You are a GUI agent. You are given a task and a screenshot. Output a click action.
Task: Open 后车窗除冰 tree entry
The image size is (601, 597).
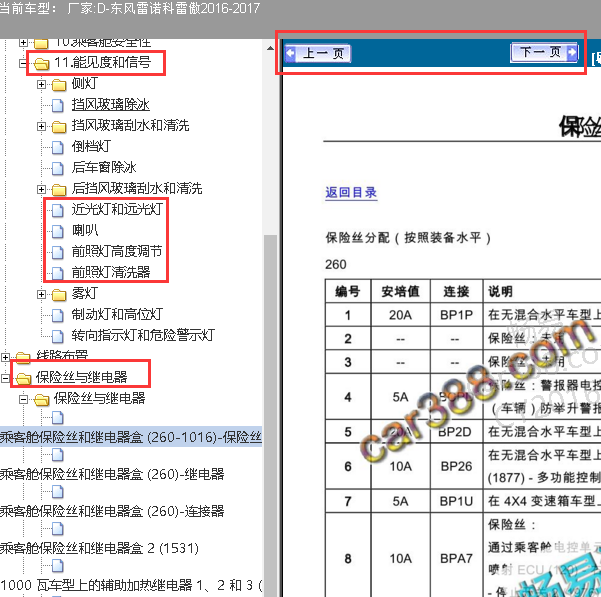click(x=104, y=167)
